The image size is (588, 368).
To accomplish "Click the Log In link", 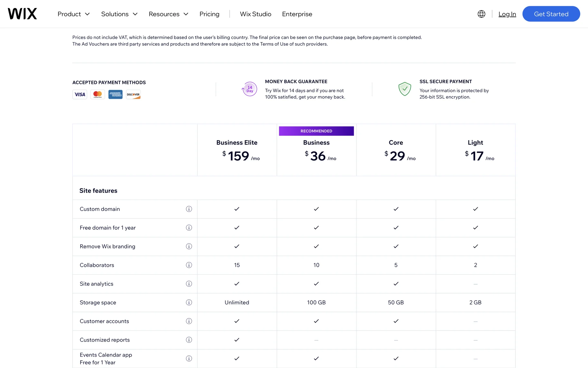I will 507,14.
